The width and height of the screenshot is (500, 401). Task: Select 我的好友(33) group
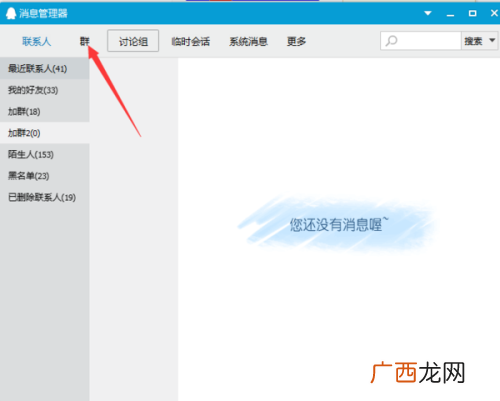(45, 90)
